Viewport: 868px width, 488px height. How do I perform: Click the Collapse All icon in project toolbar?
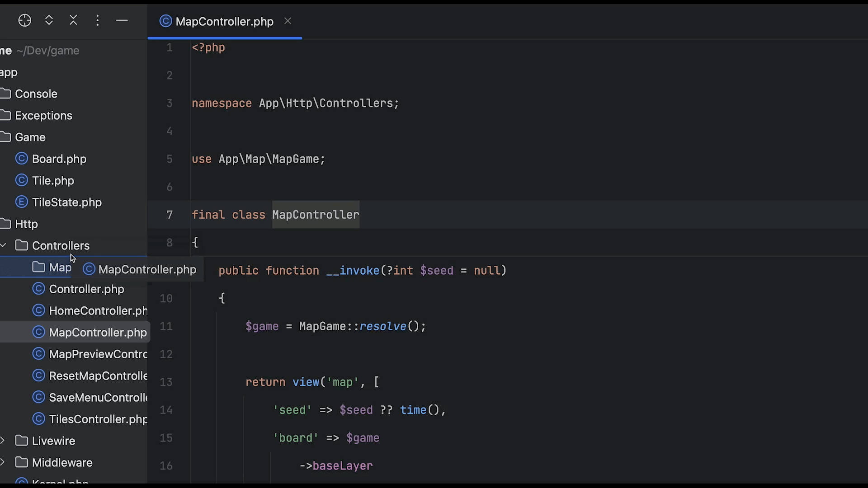tap(73, 20)
